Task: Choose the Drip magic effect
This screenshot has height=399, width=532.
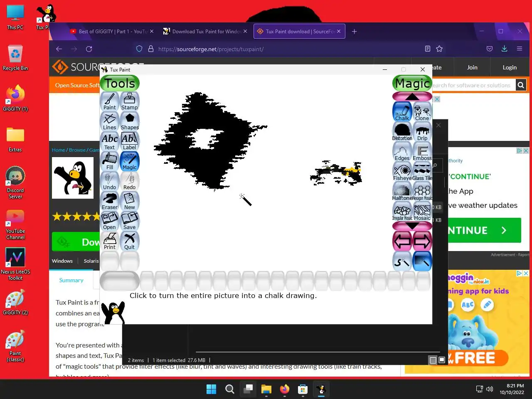Action: (422, 132)
